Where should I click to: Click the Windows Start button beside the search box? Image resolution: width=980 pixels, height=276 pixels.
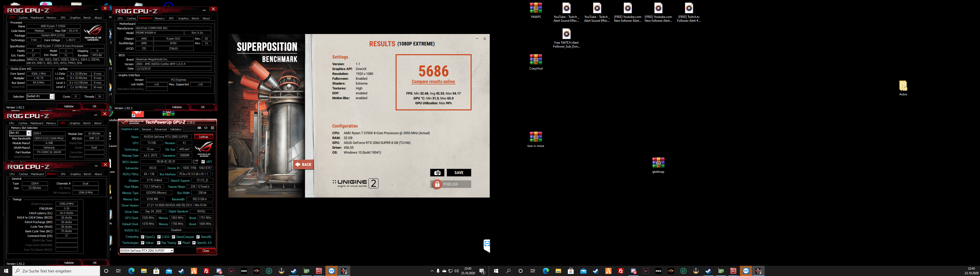pos(6,271)
